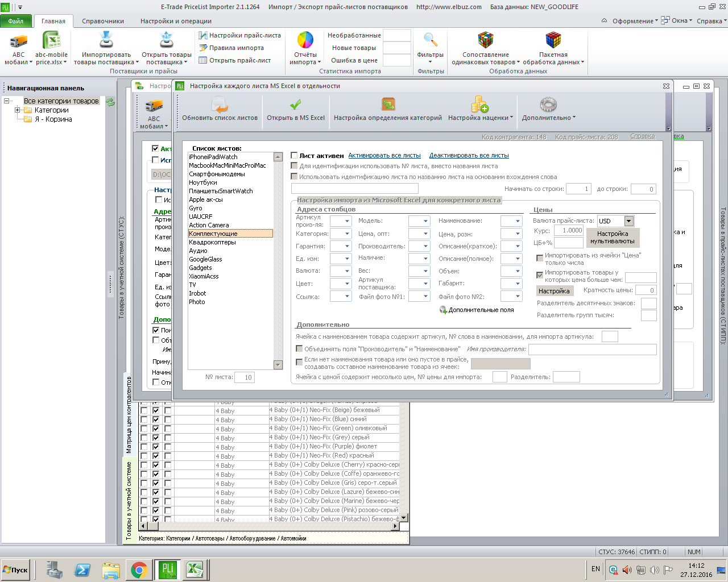The width and height of the screenshot is (728, 582).
Task: Open the Справка link in the dialog
Action: pos(643,136)
